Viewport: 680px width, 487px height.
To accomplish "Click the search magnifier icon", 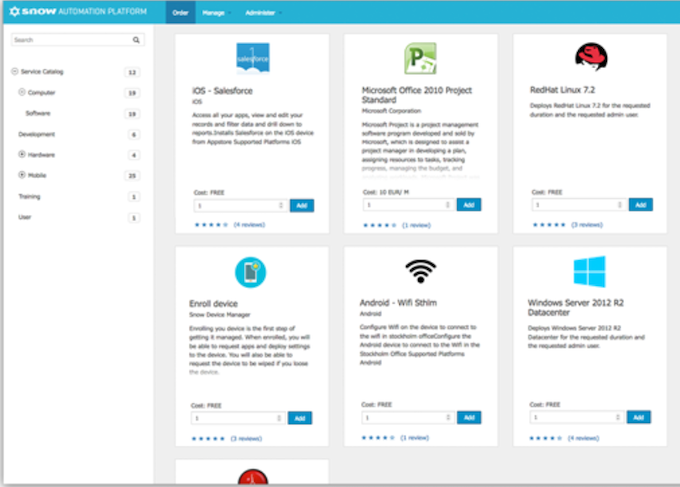I will (x=136, y=40).
